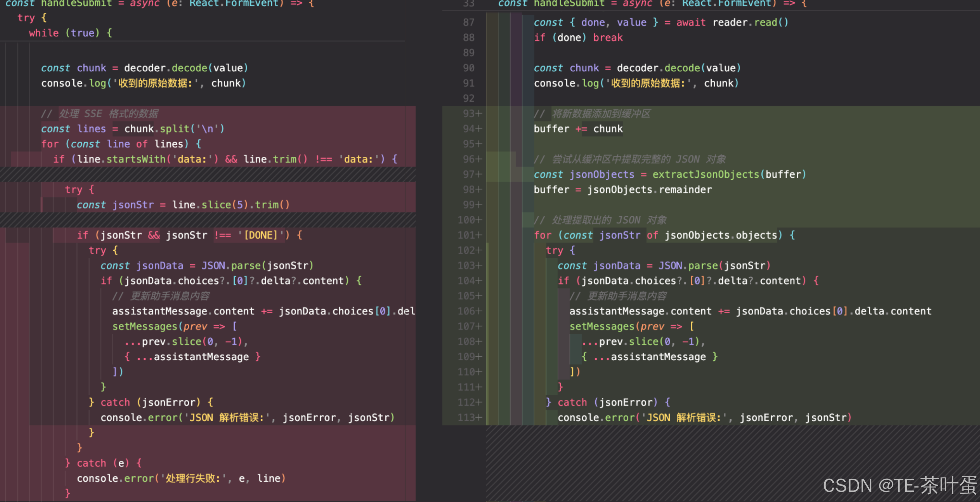Click the 'buffer += chunk' added line
Viewport: 980px width, 502px height.
coord(578,129)
